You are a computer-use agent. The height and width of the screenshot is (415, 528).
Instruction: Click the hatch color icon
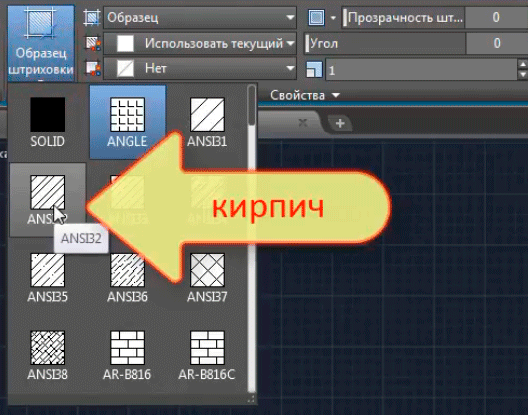(x=92, y=43)
